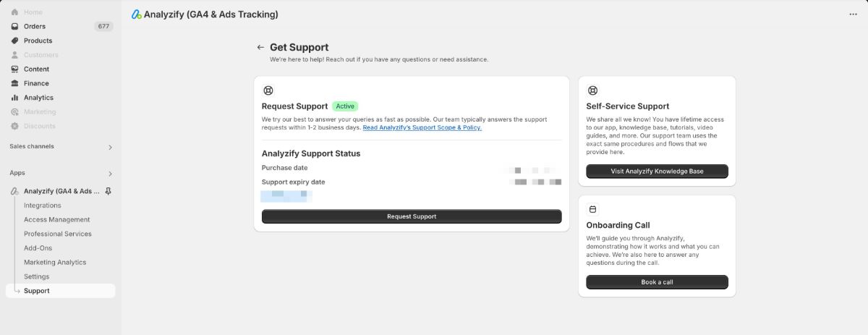This screenshot has width=868, height=335.
Task: Go back using the arrow beside Get Support
Action: (260, 47)
